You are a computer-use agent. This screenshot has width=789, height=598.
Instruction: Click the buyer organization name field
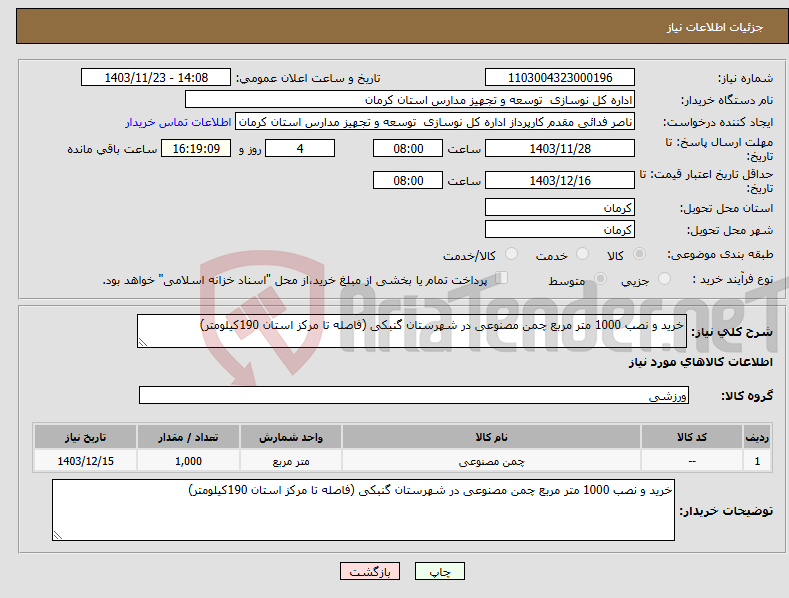tap(410, 100)
